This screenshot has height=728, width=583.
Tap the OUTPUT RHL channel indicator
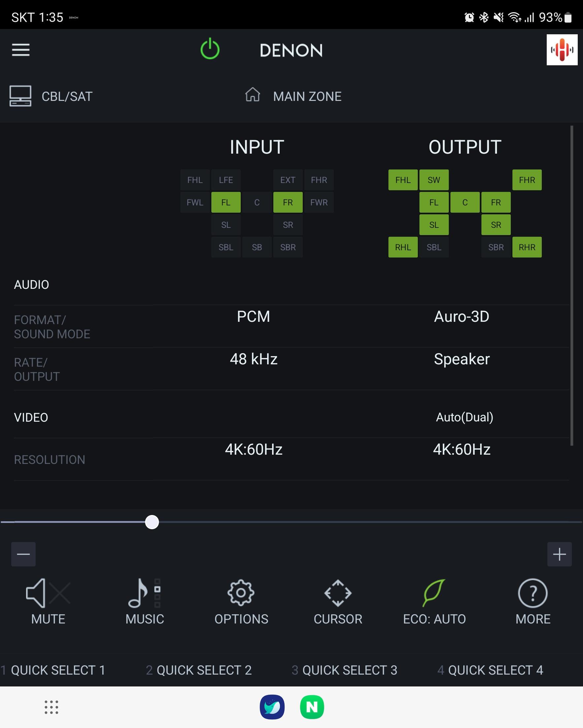(403, 247)
